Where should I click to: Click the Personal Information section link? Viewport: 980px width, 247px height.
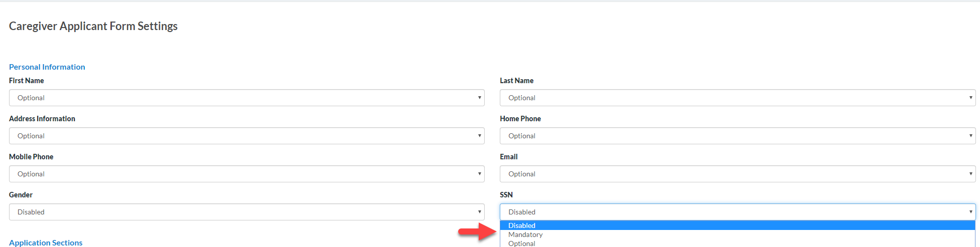pyautogui.click(x=47, y=67)
